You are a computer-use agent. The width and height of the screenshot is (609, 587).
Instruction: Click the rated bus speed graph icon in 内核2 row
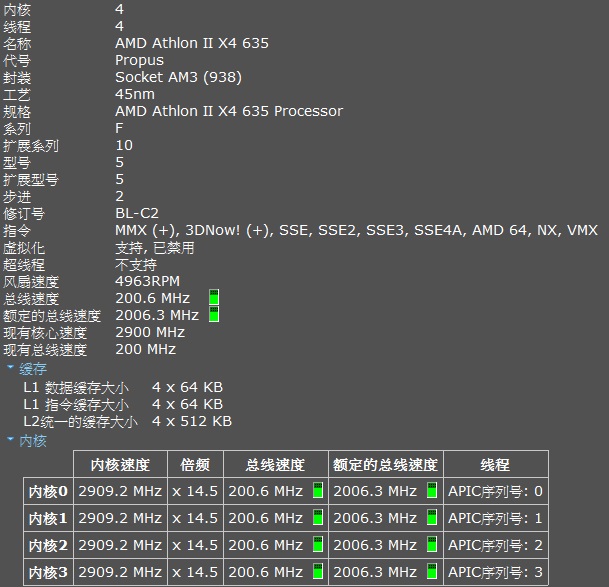click(432, 544)
